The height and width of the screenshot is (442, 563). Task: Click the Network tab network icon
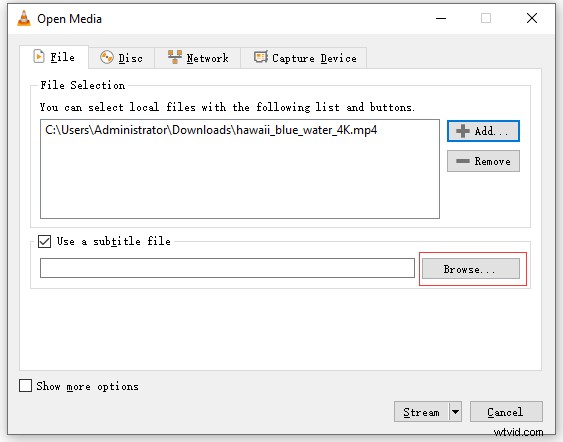175,57
